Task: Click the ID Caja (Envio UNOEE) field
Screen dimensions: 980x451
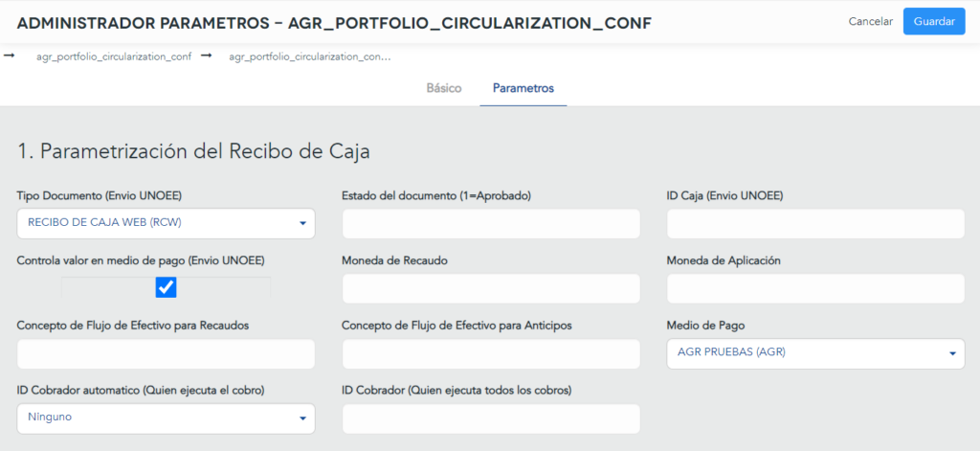Action: pyautogui.click(x=815, y=224)
